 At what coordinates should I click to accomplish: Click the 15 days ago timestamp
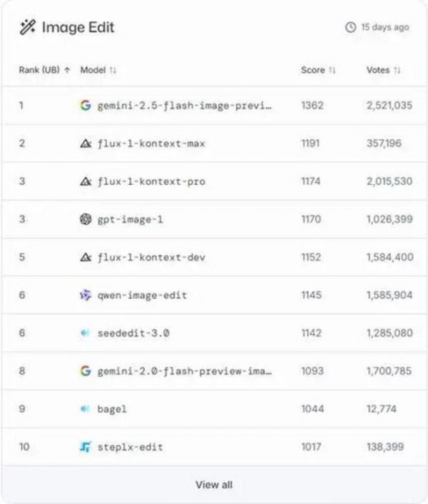pos(385,28)
